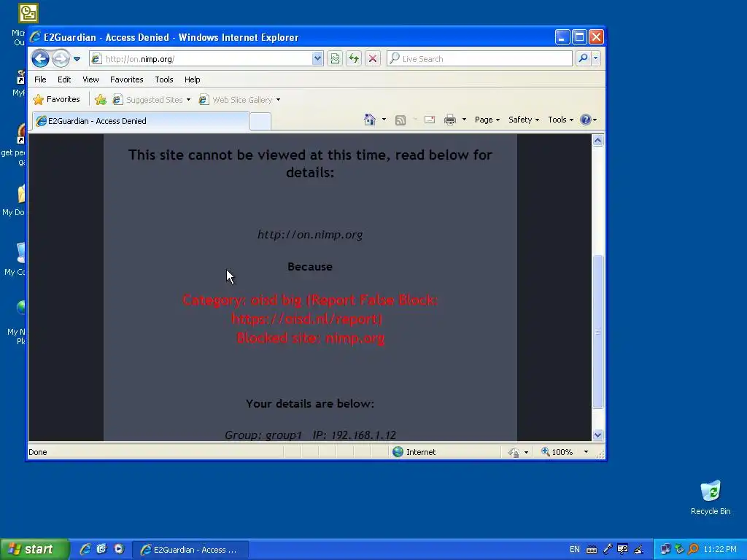This screenshot has height=560, width=747.
Task: Click the orange magnifier tray icon
Action: 693,550
